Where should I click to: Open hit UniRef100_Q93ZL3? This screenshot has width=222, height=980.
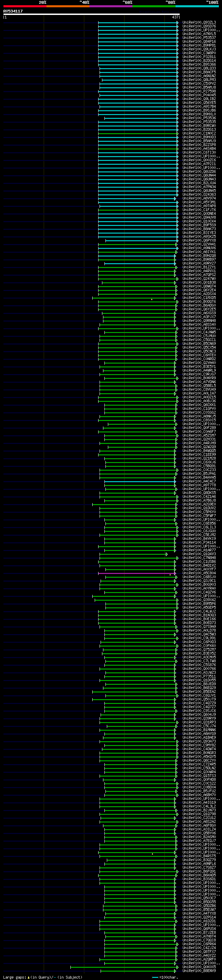pyautogui.click(x=199, y=23)
